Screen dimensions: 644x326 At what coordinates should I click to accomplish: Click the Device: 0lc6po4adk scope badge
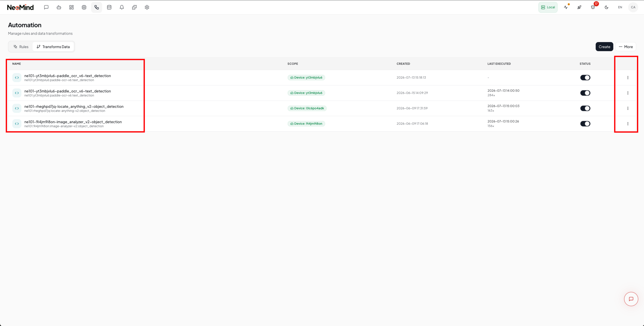(307, 108)
